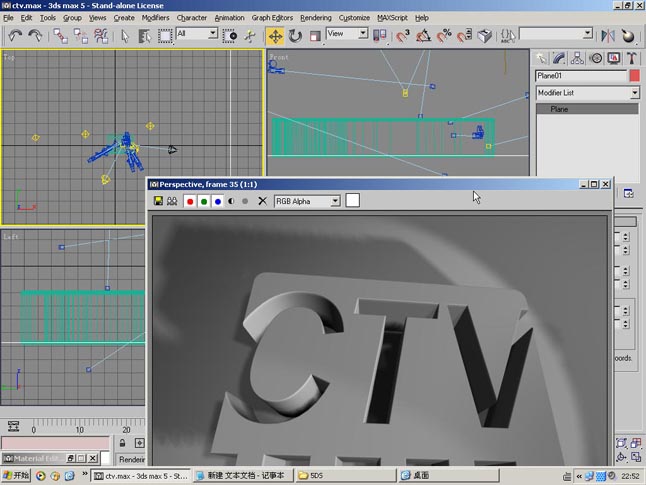
Task: Click the Configure Modifier Sets icon
Action: pyautogui.click(x=628, y=193)
